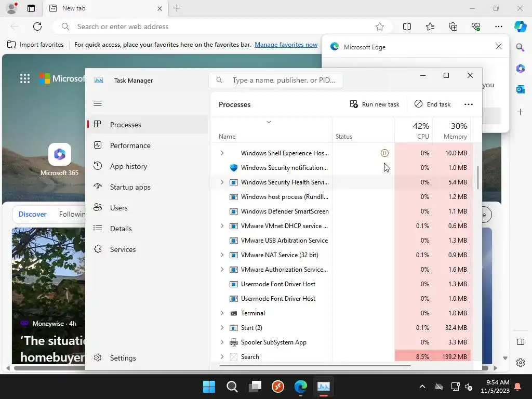This screenshot has height=399, width=532.
Task: Switch to the Performance page
Action: click(148, 145)
